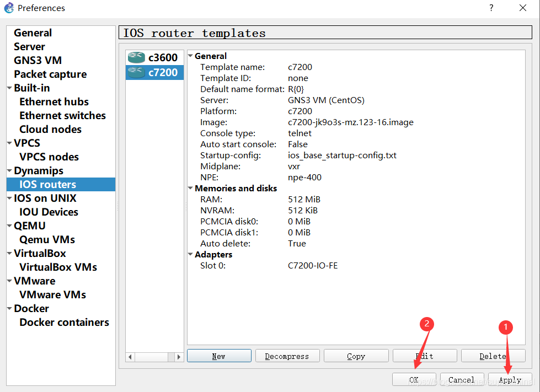Collapse the Docker tree section
The height and width of the screenshot is (392, 540).
click(x=9, y=308)
